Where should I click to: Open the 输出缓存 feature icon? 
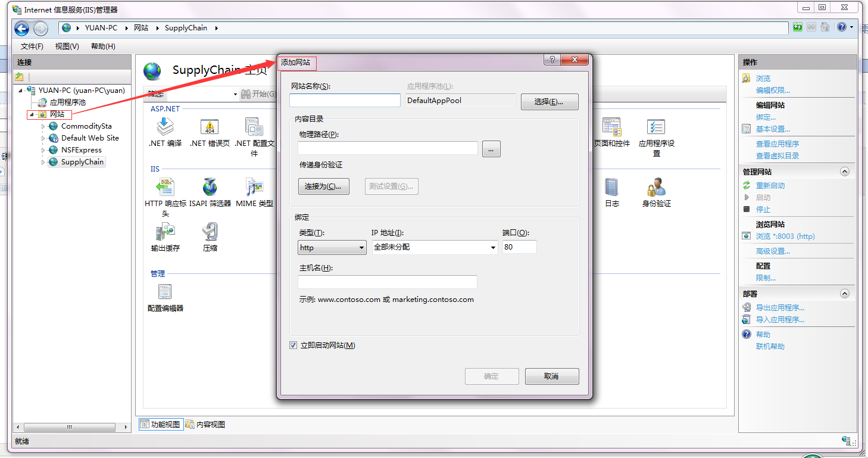tap(165, 232)
